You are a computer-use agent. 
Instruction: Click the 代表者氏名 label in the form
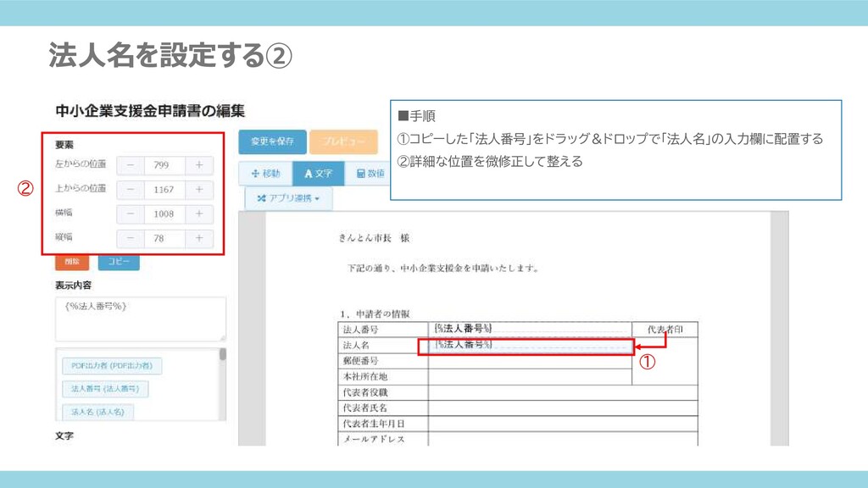[364, 408]
